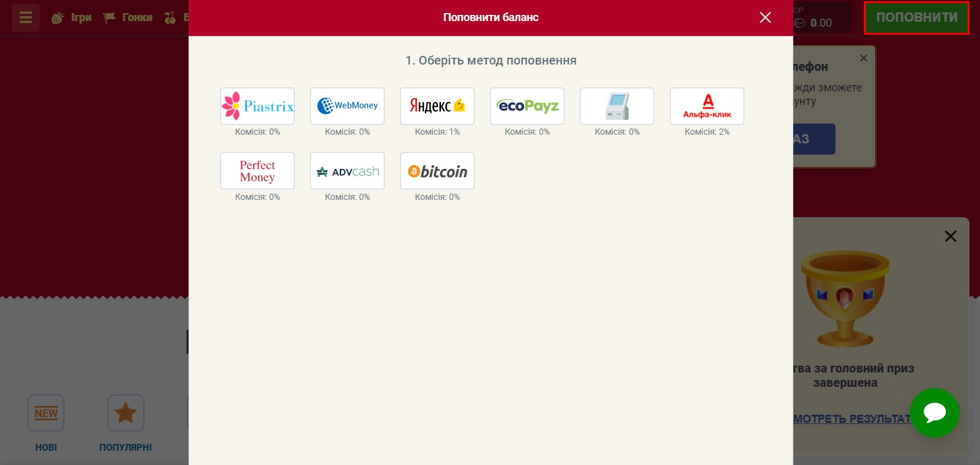Open the live chat bubble
The image size is (980, 465).
[x=934, y=413]
